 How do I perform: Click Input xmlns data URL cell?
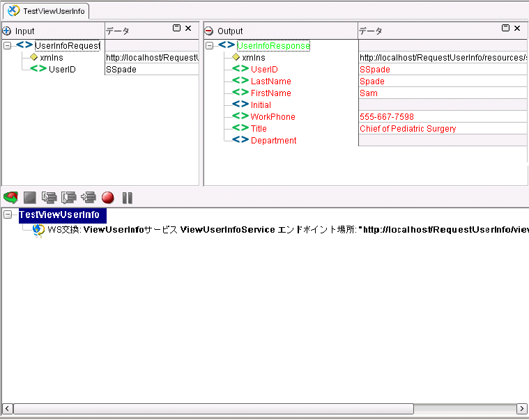coord(151,58)
